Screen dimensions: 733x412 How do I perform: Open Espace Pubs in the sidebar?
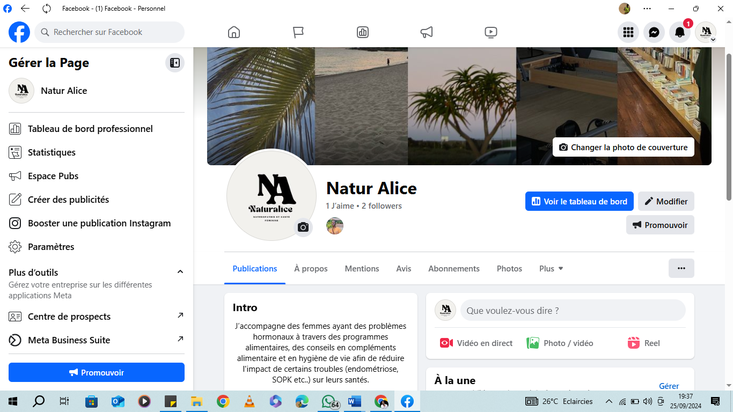click(x=96, y=176)
